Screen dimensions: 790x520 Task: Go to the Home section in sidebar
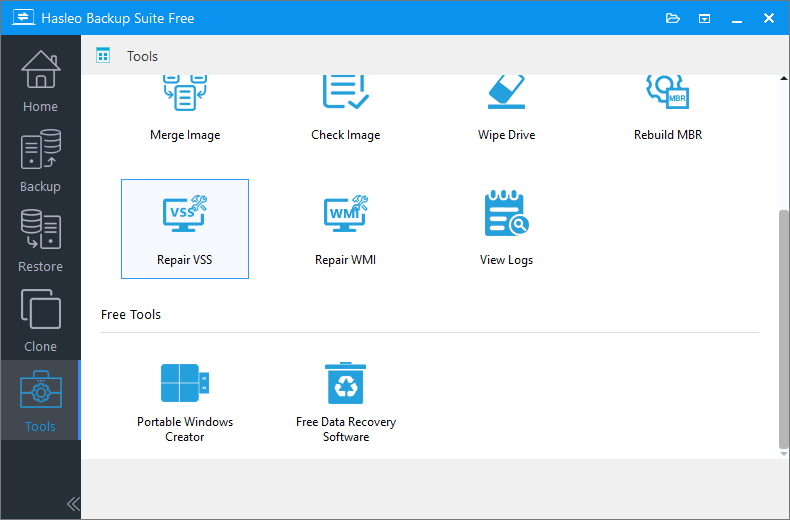click(x=40, y=81)
